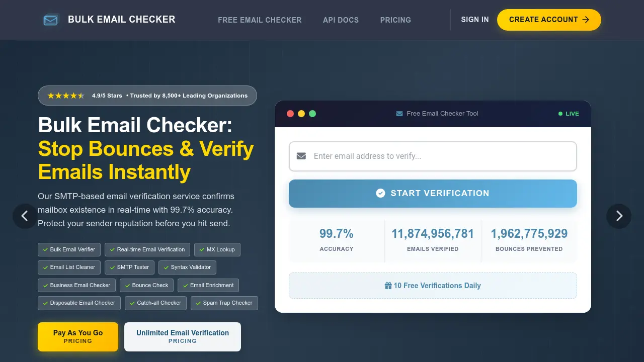The image size is (644, 362).
Task: Click the yellow window dot on the tool card
Action: coord(301,114)
